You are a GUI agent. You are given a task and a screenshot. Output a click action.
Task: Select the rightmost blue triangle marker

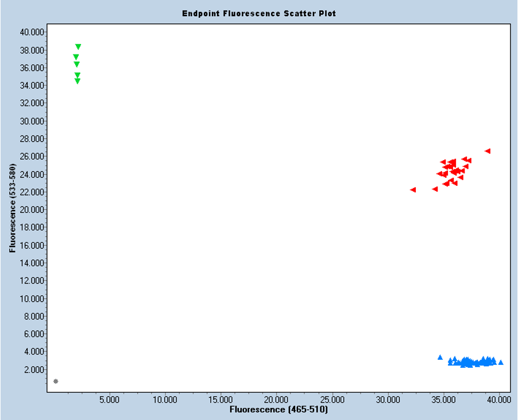pos(501,362)
